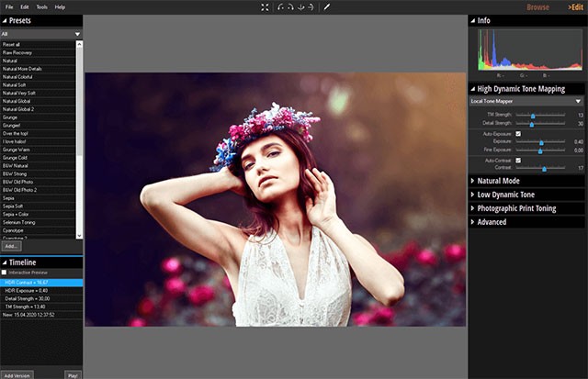Toggle the Auto-Contrast checkbox

click(518, 160)
